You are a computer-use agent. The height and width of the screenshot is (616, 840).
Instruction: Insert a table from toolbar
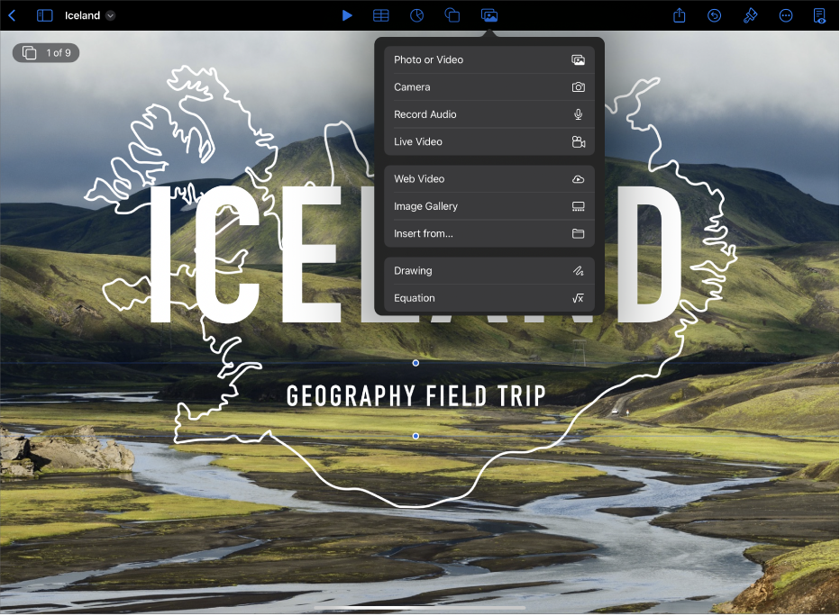point(381,15)
